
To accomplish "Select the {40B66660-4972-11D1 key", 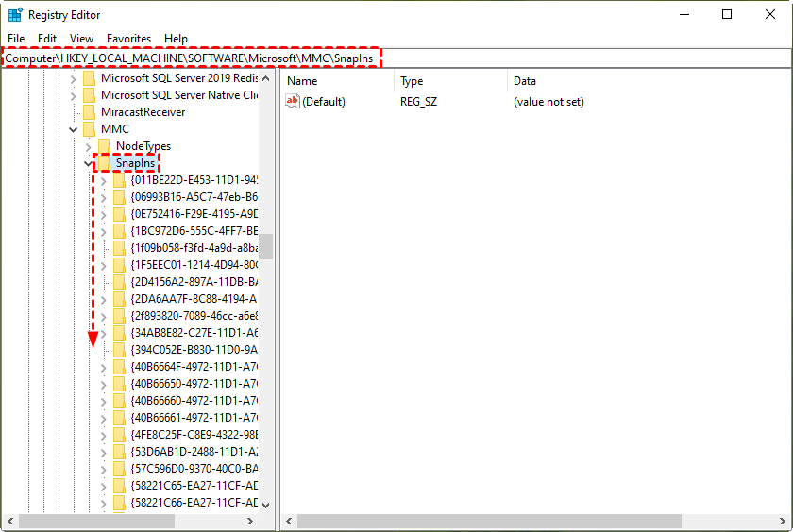I will [194, 401].
